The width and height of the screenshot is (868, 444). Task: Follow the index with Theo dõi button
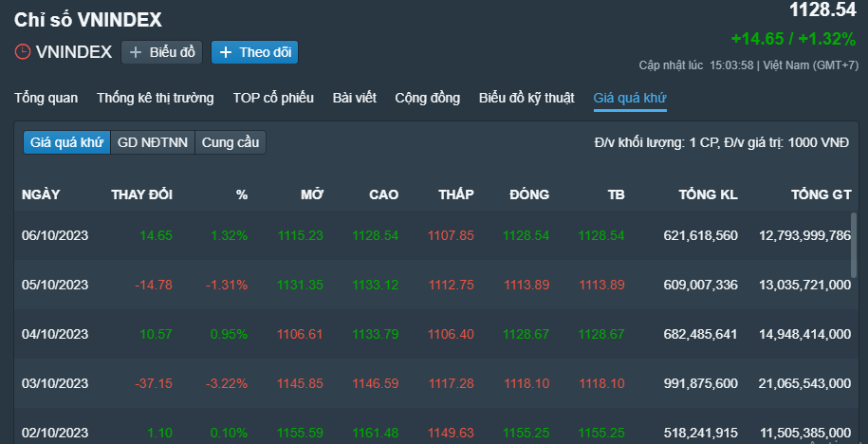[x=254, y=52]
